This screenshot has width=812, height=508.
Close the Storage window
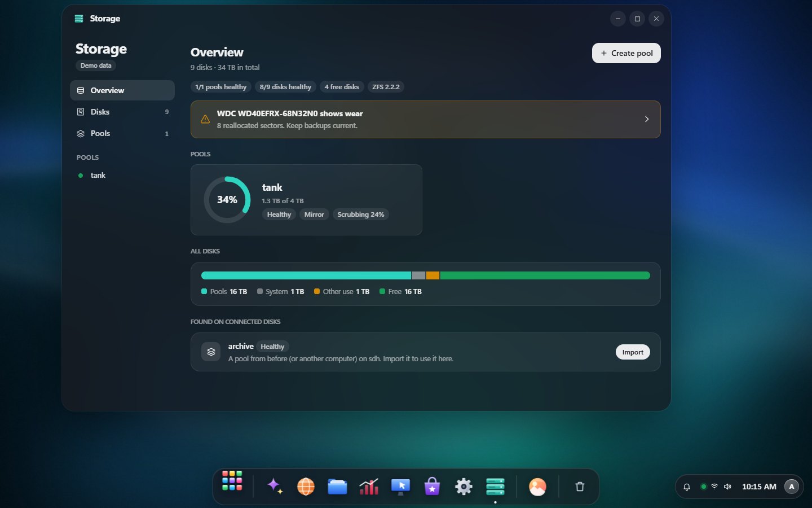[x=656, y=19]
